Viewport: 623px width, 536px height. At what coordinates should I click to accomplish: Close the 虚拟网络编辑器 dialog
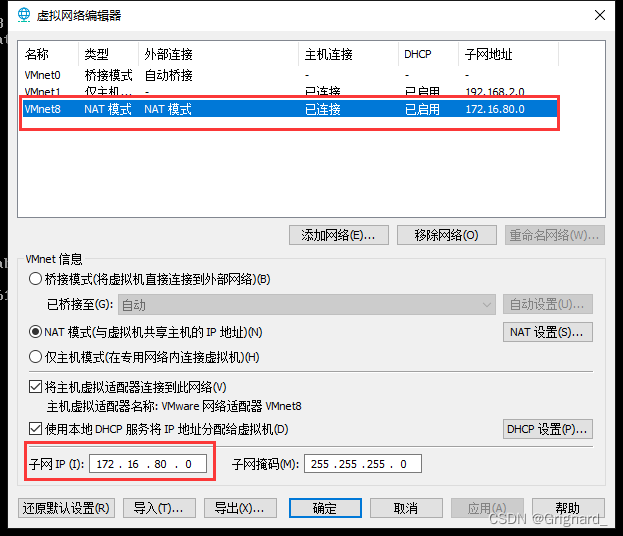pyautogui.click(x=600, y=15)
